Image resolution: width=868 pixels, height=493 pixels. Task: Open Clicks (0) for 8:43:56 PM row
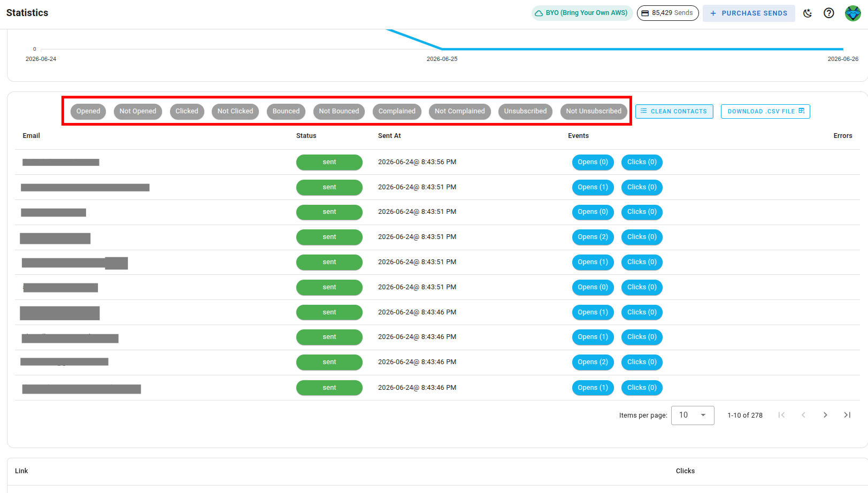[642, 162]
